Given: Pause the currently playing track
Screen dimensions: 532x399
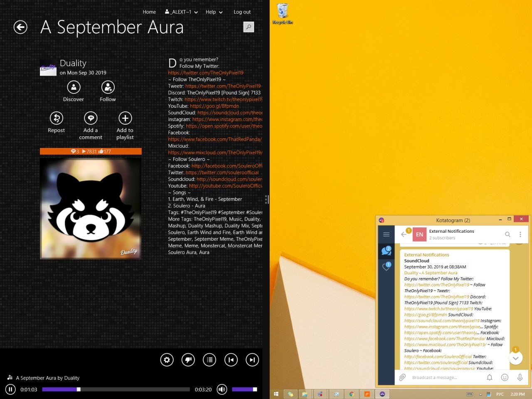Looking at the screenshot, I should pyautogui.click(x=10, y=389).
